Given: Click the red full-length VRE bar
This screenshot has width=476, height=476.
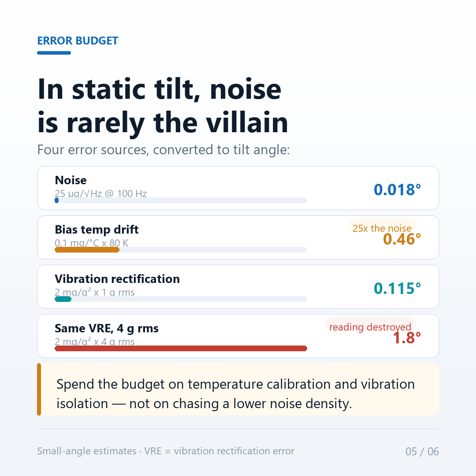Looking at the screenshot, I should pos(181,349).
